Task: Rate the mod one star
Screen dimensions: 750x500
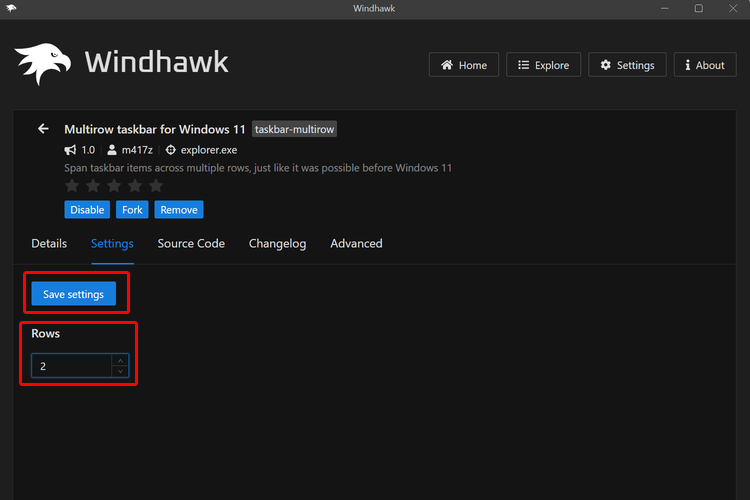Action: 72,186
